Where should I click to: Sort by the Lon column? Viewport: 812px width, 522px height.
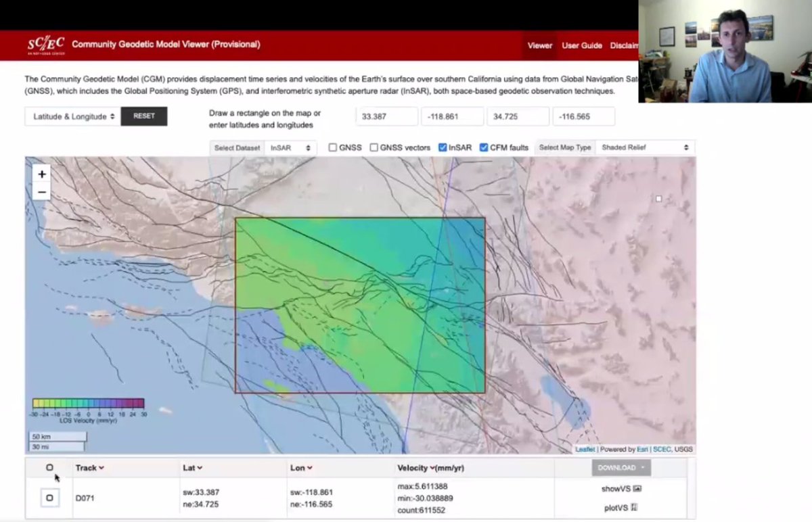pyautogui.click(x=300, y=467)
